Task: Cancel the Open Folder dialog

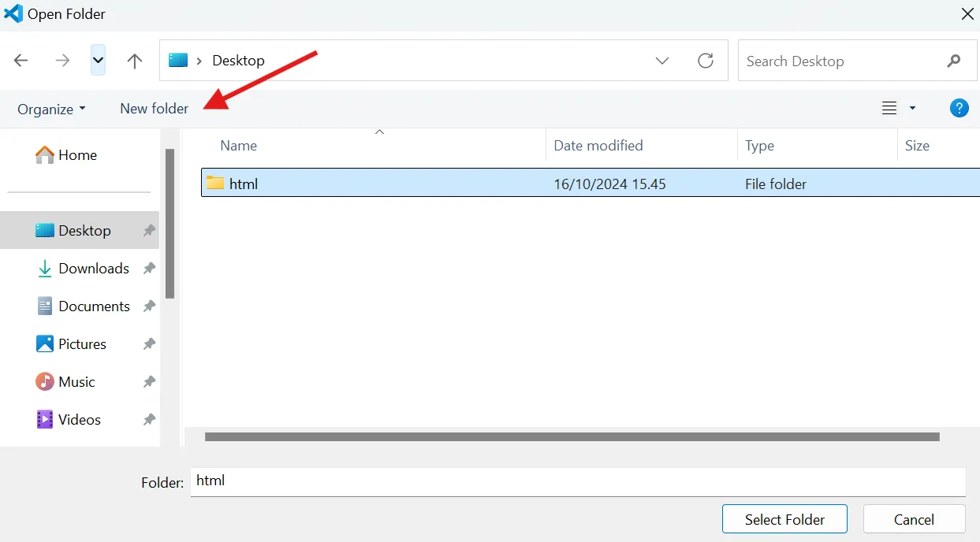Action: (914, 519)
